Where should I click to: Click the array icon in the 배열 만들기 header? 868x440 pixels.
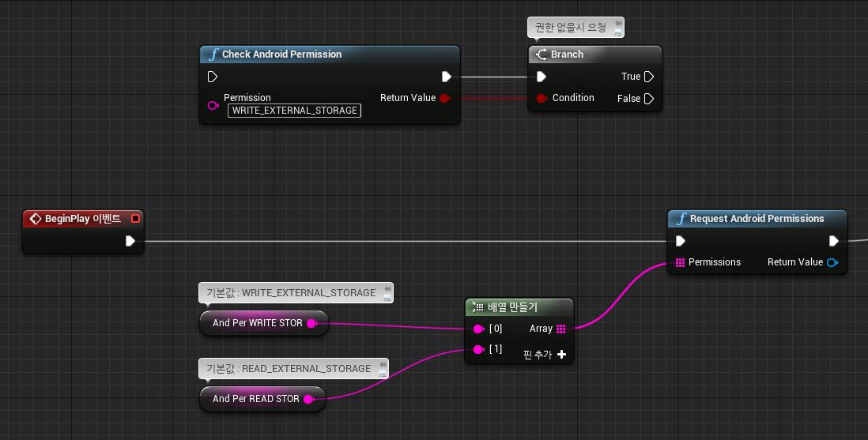click(x=478, y=307)
